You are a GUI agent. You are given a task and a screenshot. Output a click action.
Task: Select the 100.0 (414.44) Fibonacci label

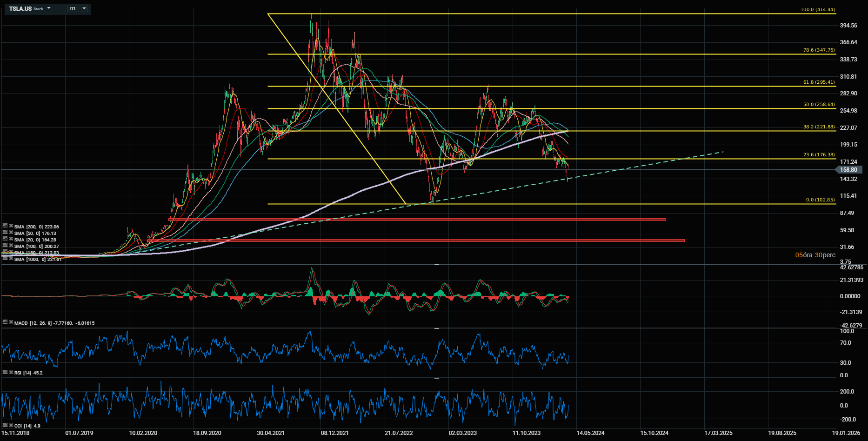(818, 10)
